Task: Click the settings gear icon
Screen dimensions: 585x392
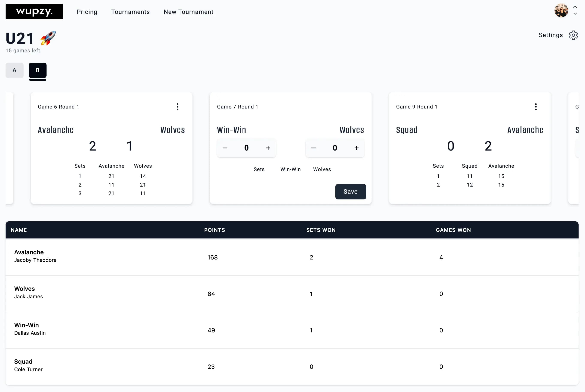Action: (x=573, y=35)
